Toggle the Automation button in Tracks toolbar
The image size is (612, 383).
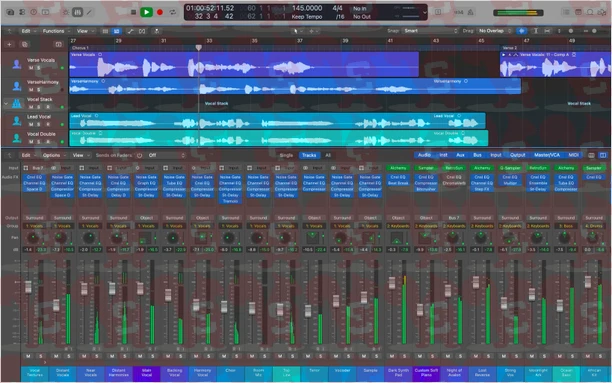pyautogui.click(x=130, y=31)
